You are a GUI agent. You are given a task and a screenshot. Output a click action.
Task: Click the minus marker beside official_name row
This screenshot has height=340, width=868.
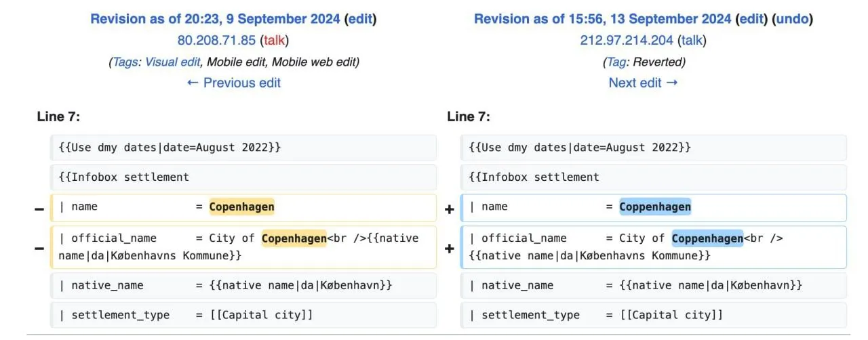39,248
